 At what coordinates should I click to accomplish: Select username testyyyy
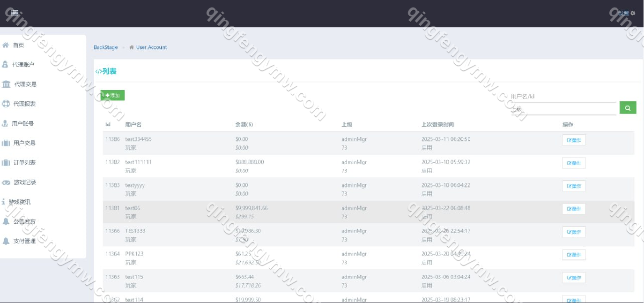pyautogui.click(x=135, y=185)
